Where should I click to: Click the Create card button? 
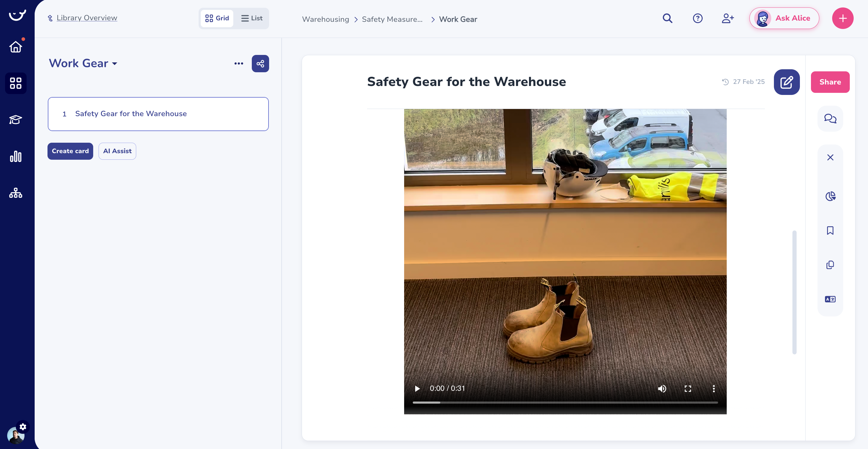[x=70, y=151]
